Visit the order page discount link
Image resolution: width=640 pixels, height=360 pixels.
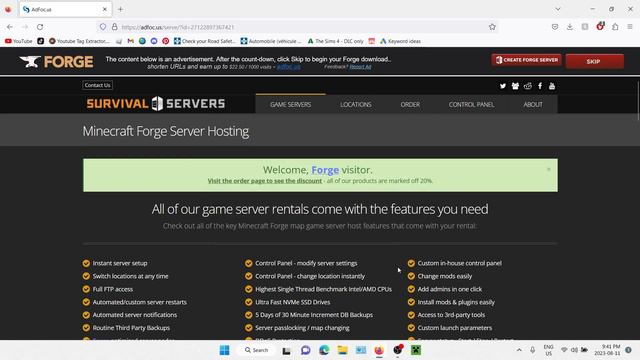[264, 181]
